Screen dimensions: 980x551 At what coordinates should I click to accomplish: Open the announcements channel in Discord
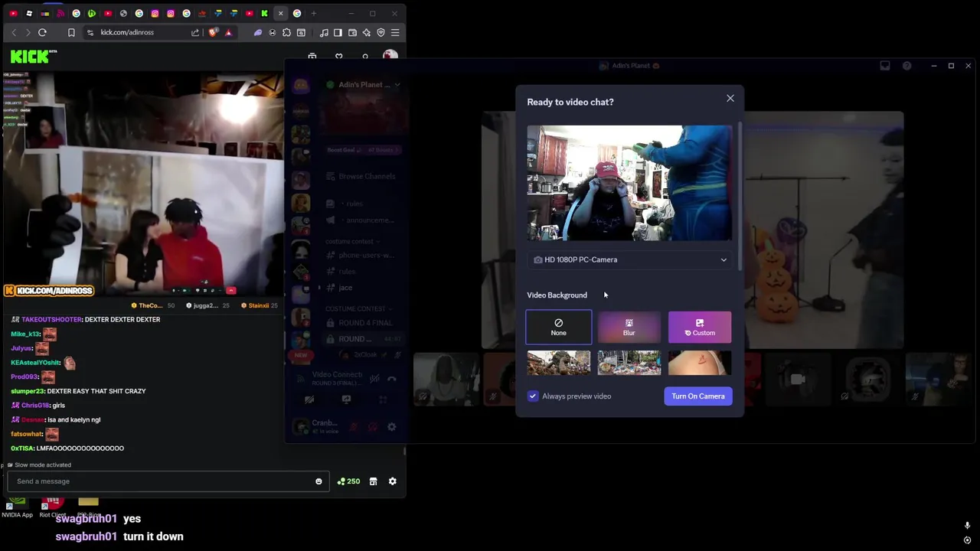361,220
